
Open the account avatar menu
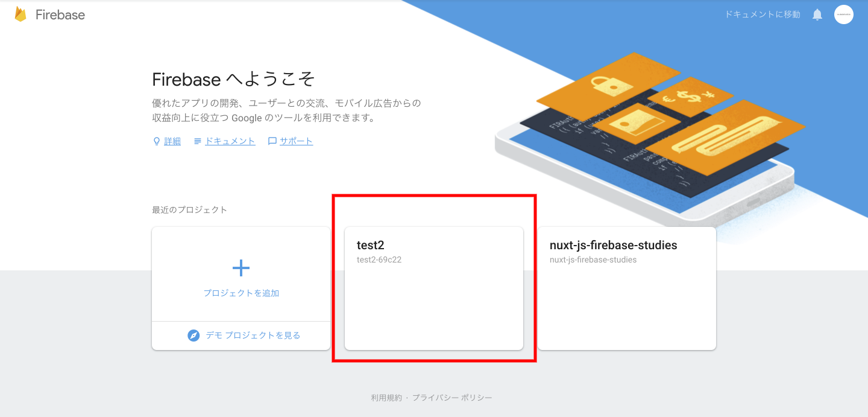coord(844,14)
